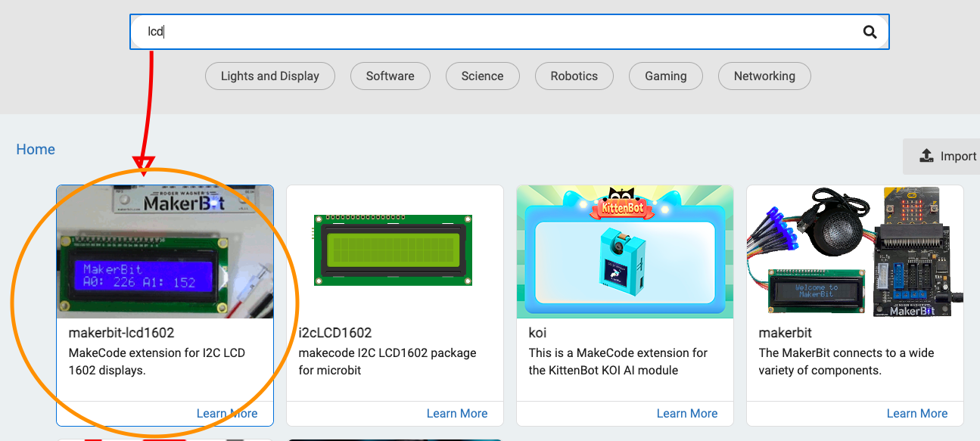Open the koi KittenBot extension image
The image size is (980, 441).
coord(625,252)
